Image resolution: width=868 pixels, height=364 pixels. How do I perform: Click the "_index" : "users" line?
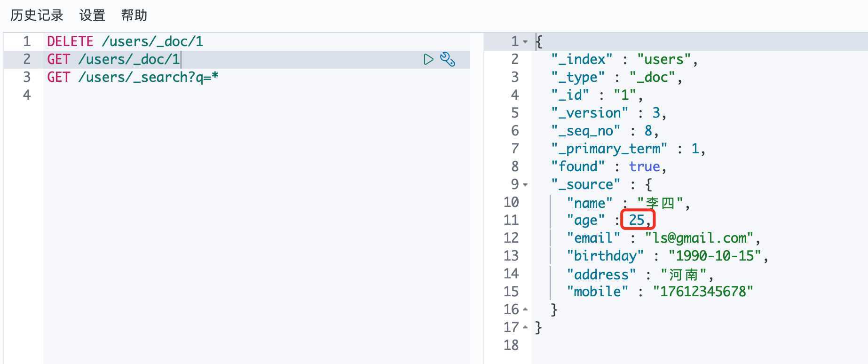click(x=624, y=59)
